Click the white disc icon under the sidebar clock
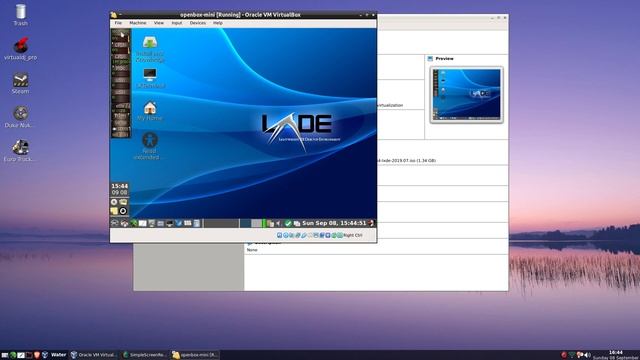Viewport: 640px width, 360px height. (114, 202)
